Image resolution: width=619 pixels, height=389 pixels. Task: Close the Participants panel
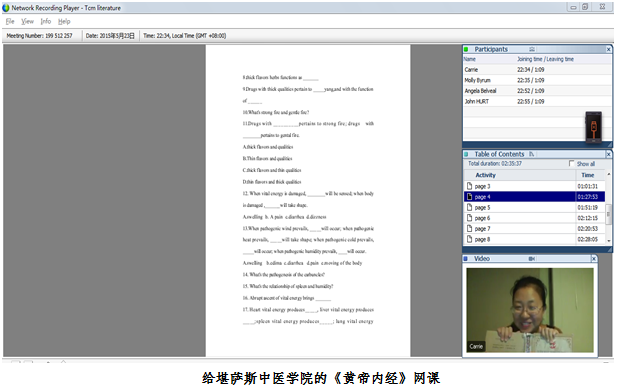(608, 49)
